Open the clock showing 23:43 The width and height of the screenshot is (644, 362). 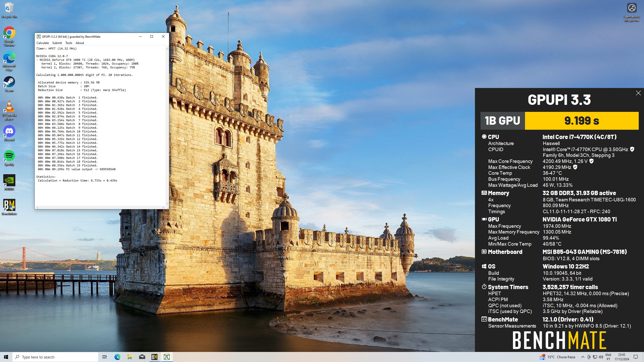622,357
